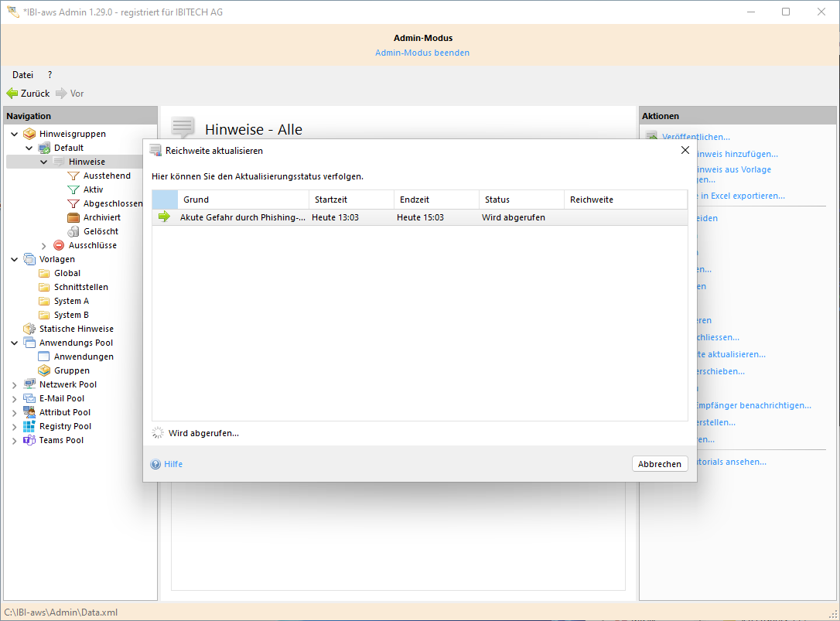Open the question mark help menu

(x=50, y=75)
